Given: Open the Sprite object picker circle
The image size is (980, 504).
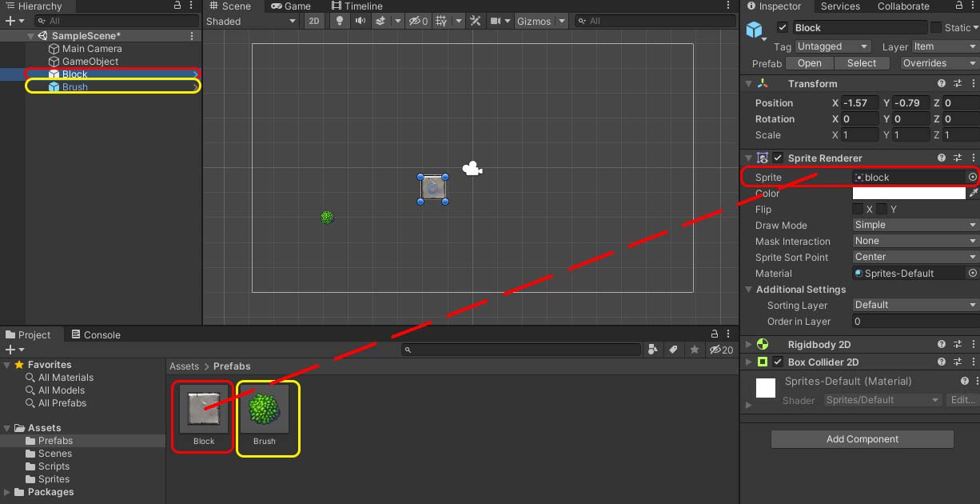Looking at the screenshot, I should point(972,178).
